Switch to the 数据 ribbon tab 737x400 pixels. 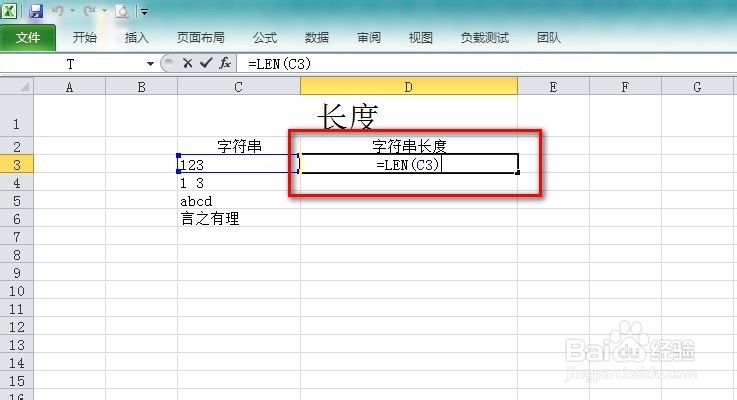pyautogui.click(x=317, y=38)
